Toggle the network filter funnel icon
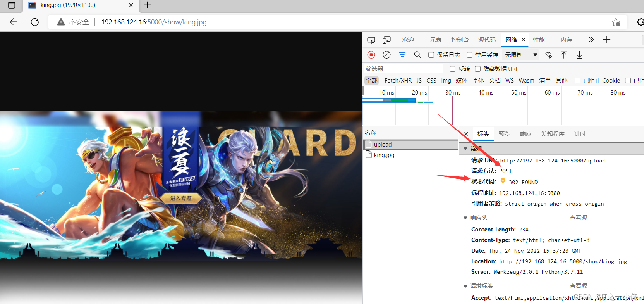The width and height of the screenshot is (644, 304). tap(402, 55)
